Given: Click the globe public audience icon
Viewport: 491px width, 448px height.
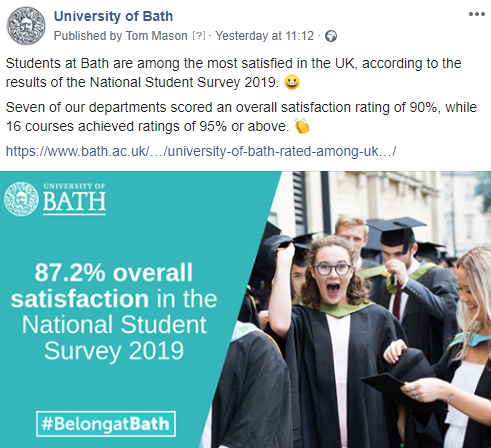Looking at the screenshot, I should (331, 36).
